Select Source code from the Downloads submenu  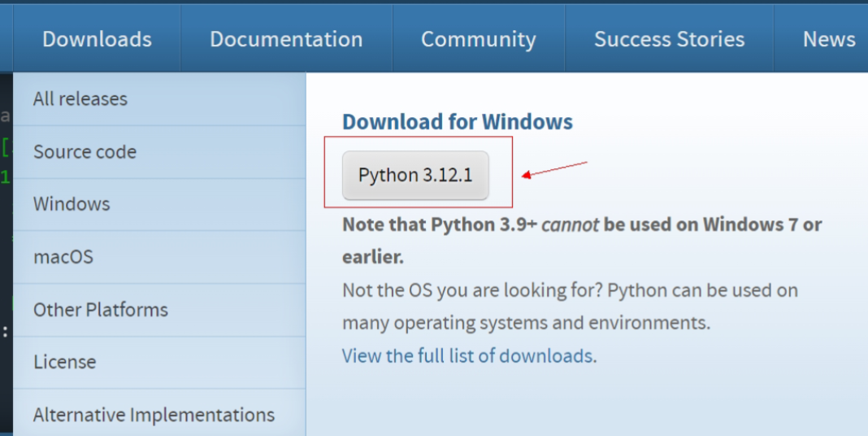[159, 152]
